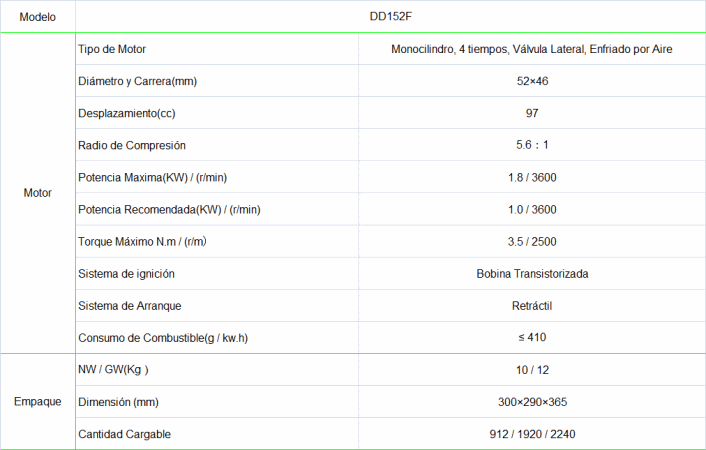
Task: Select the Tipo de Motor row label
Action: [117, 49]
